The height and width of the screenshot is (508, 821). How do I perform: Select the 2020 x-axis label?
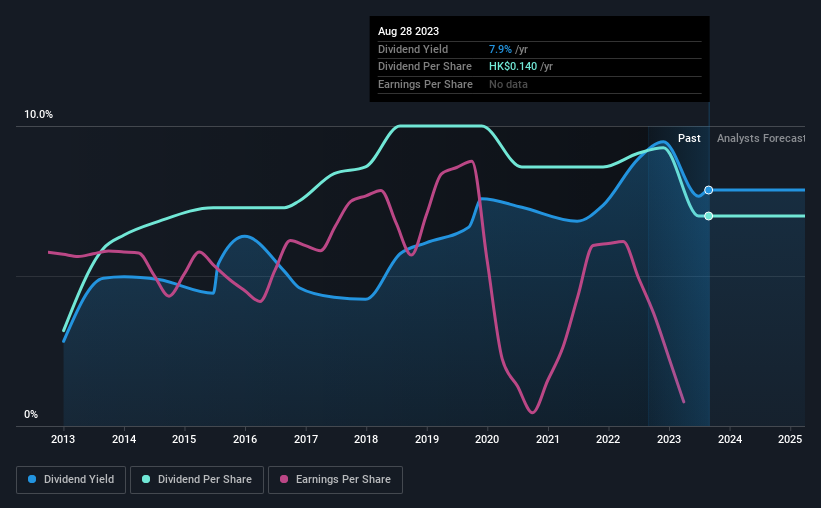pyautogui.click(x=487, y=439)
